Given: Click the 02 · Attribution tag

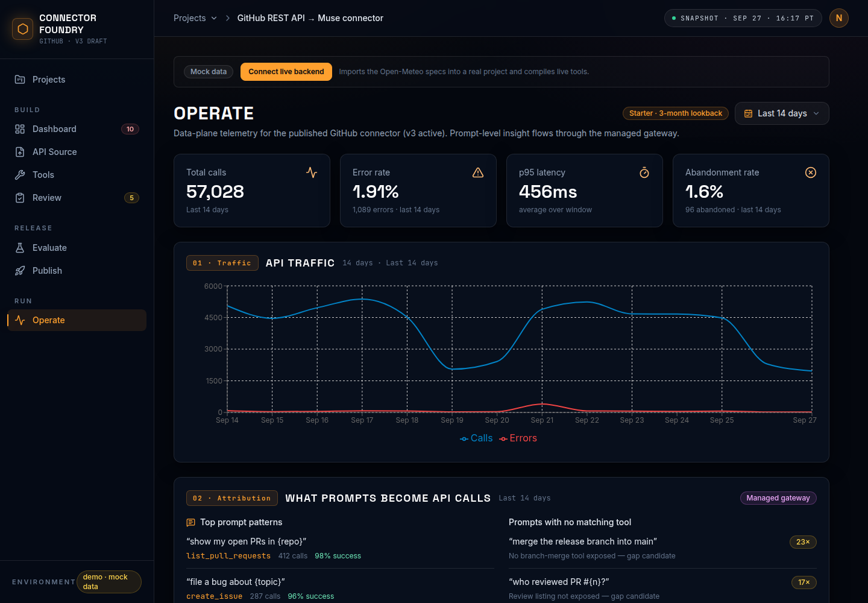Looking at the screenshot, I should click(x=232, y=498).
